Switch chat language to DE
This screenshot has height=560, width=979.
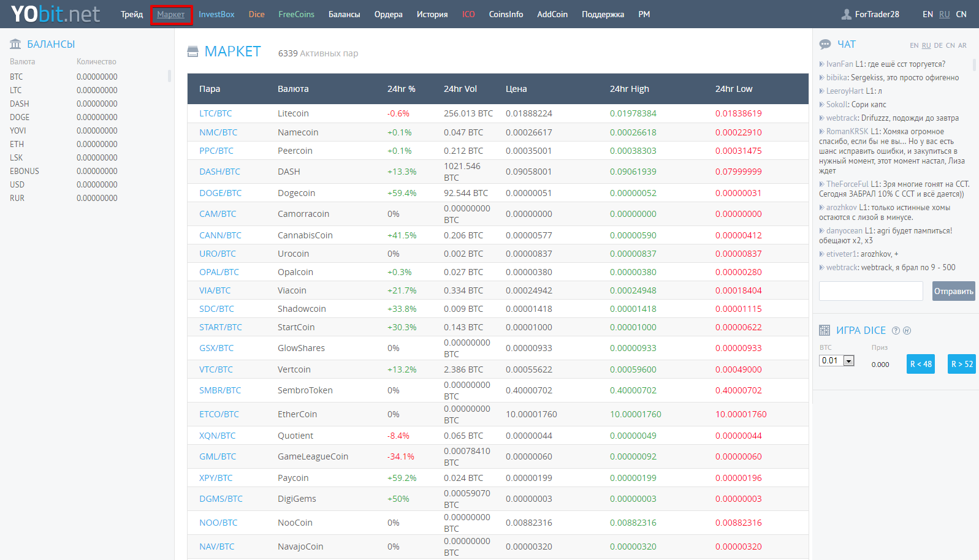pos(938,45)
